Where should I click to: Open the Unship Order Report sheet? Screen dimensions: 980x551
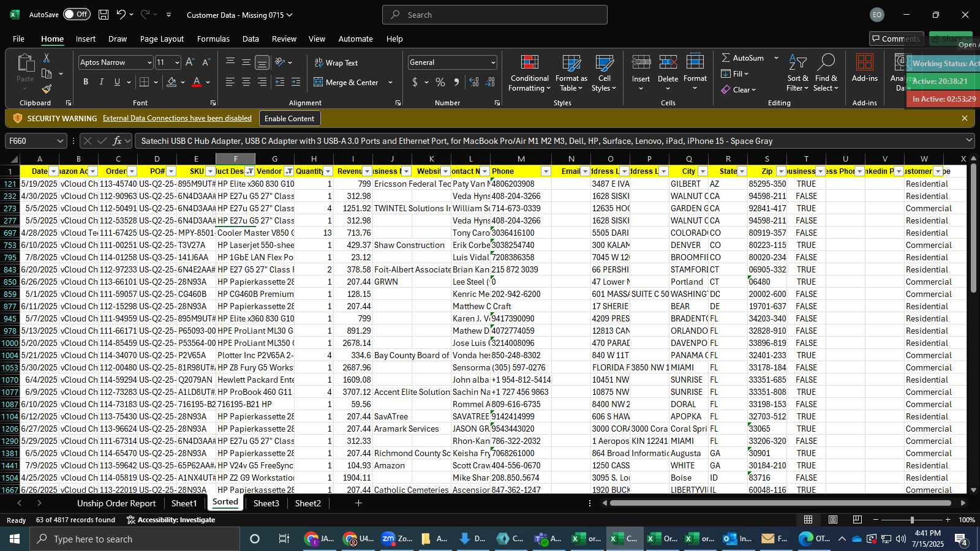pyautogui.click(x=116, y=503)
